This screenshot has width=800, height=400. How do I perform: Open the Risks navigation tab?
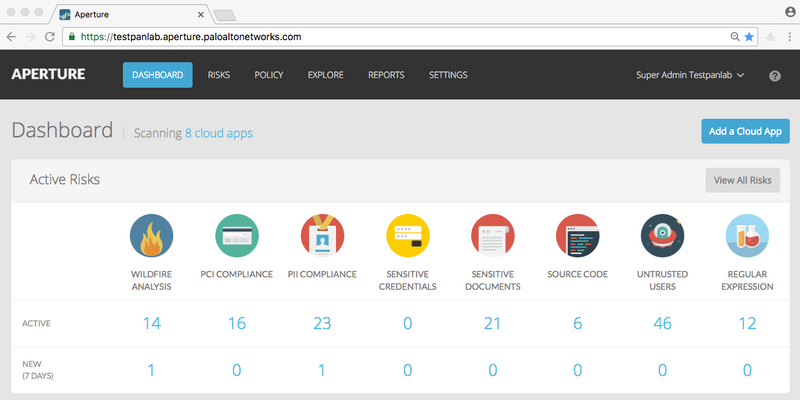(x=219, y=75)
